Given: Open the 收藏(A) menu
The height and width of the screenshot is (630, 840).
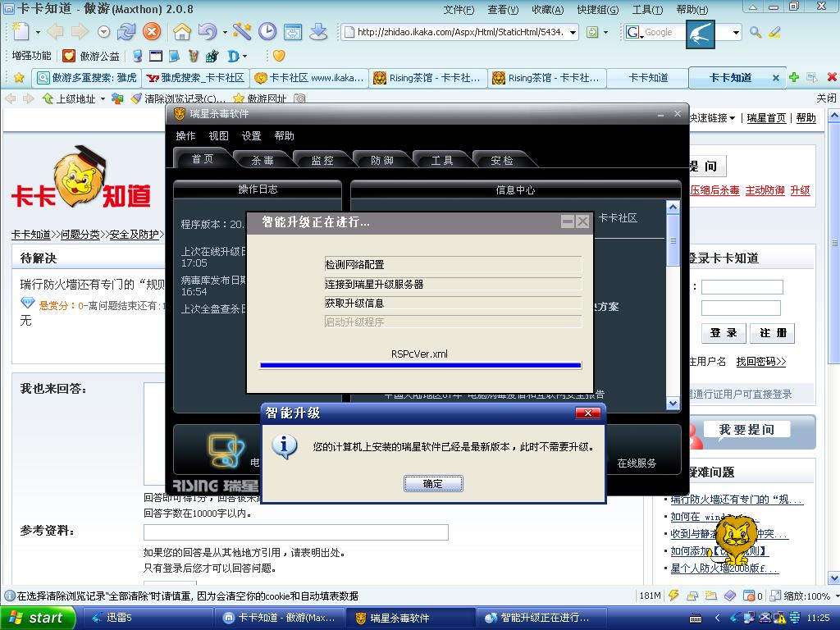Looking at the screenshot, I should 547,9.
